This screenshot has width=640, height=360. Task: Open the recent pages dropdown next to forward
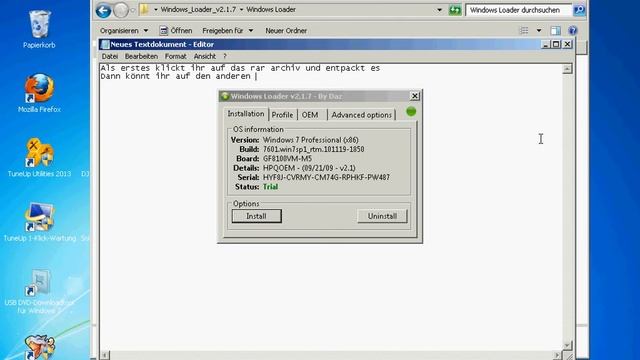pyautogui.click(x=133, y=10)
